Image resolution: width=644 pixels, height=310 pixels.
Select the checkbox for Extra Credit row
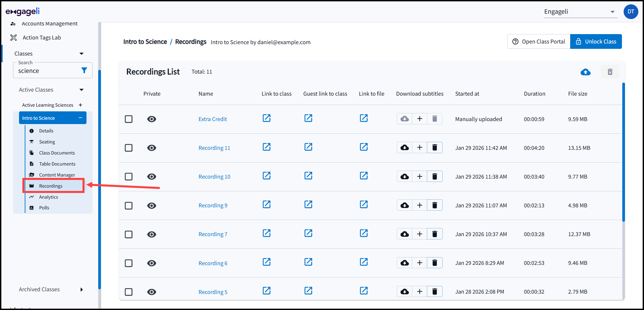pos(129,119)
